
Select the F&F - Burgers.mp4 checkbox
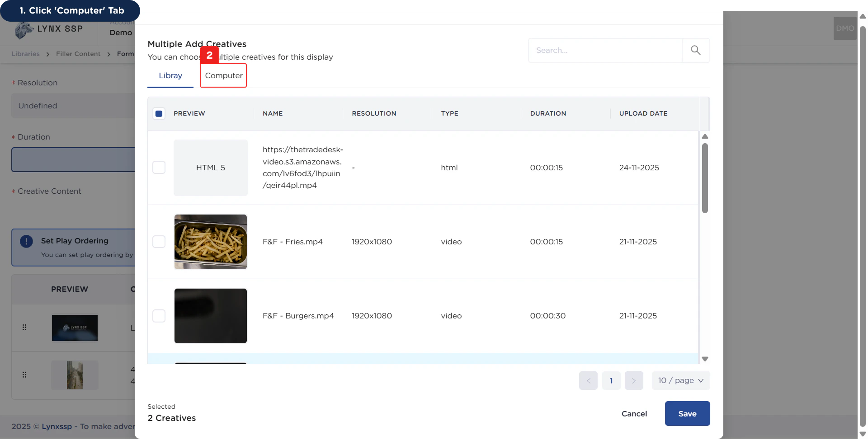tap(159, 316)
